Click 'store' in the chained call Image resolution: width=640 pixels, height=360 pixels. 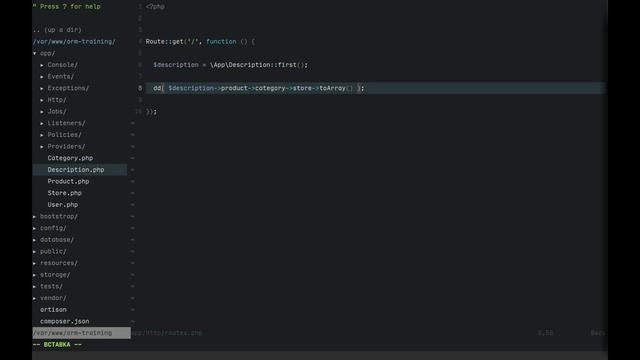coord(302,88)
